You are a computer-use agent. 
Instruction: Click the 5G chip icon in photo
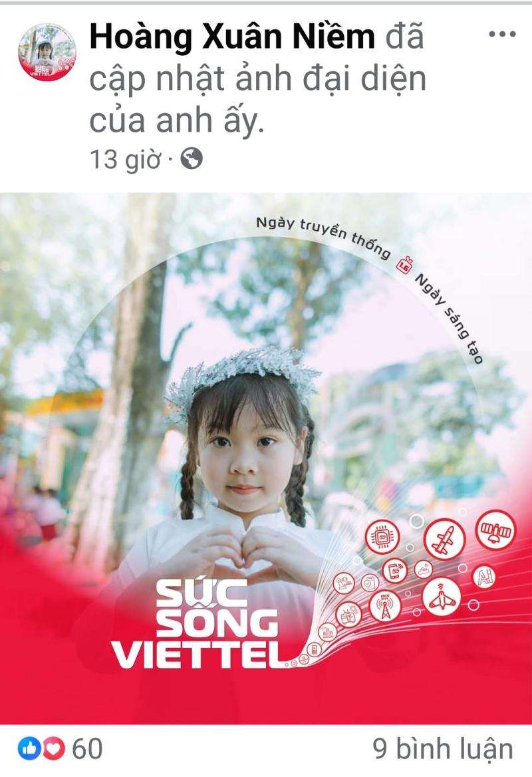pyautogui.click(x=382, y=537)
